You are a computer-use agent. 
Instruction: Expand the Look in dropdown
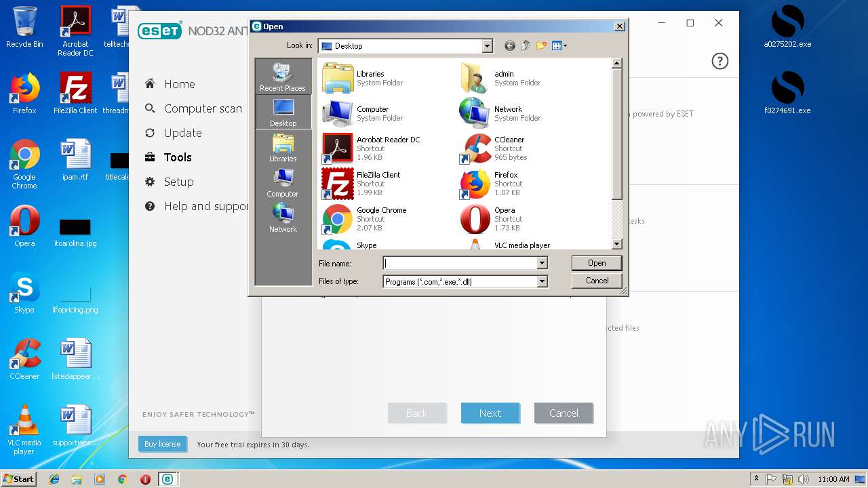coord(487,46)
